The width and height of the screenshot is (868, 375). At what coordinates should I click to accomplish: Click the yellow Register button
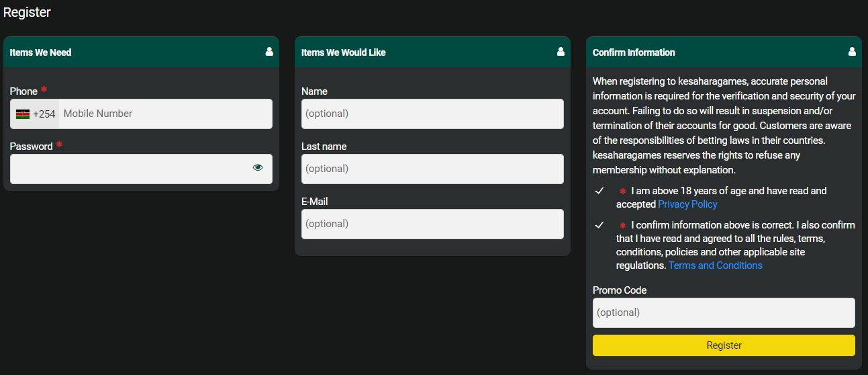point(724,345)
